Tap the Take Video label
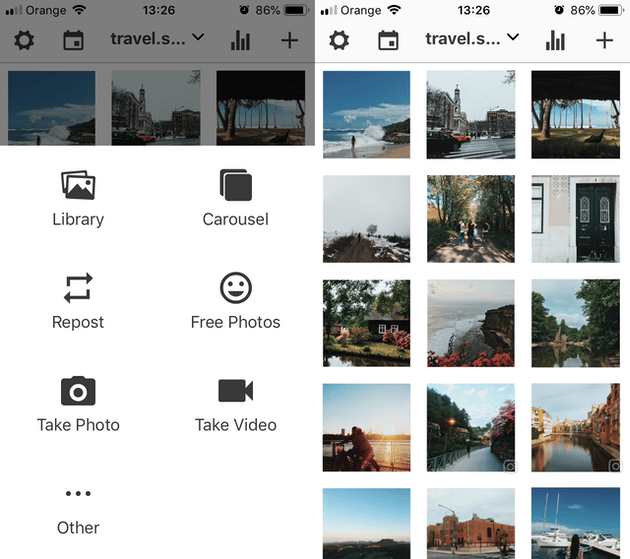630x559 pixels. [236, 425]
